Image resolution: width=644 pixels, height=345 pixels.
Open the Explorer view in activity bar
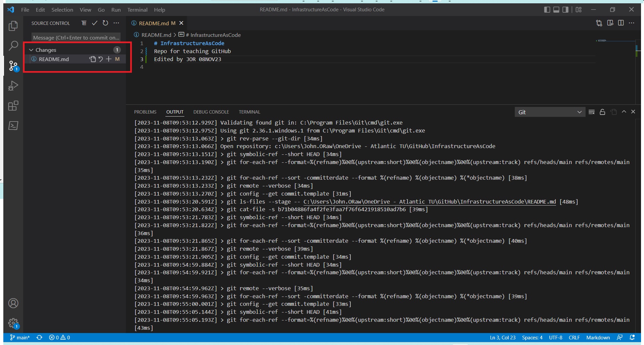13,26
